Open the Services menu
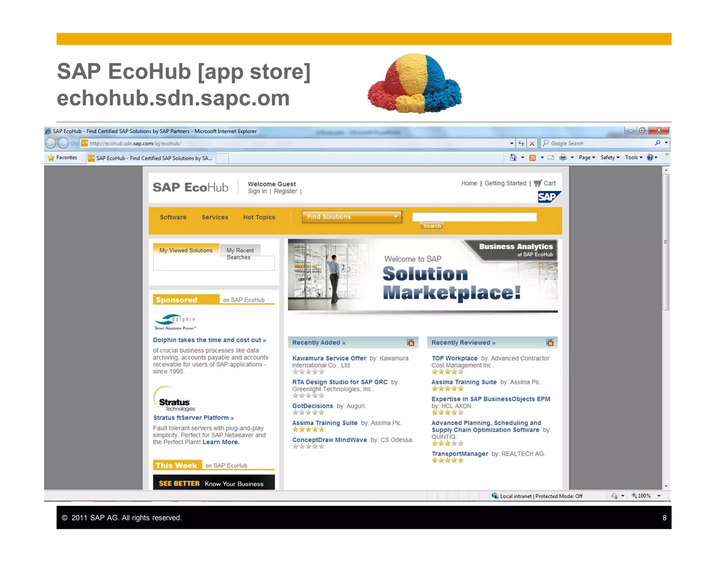The image size is (728, 562). 215,217
